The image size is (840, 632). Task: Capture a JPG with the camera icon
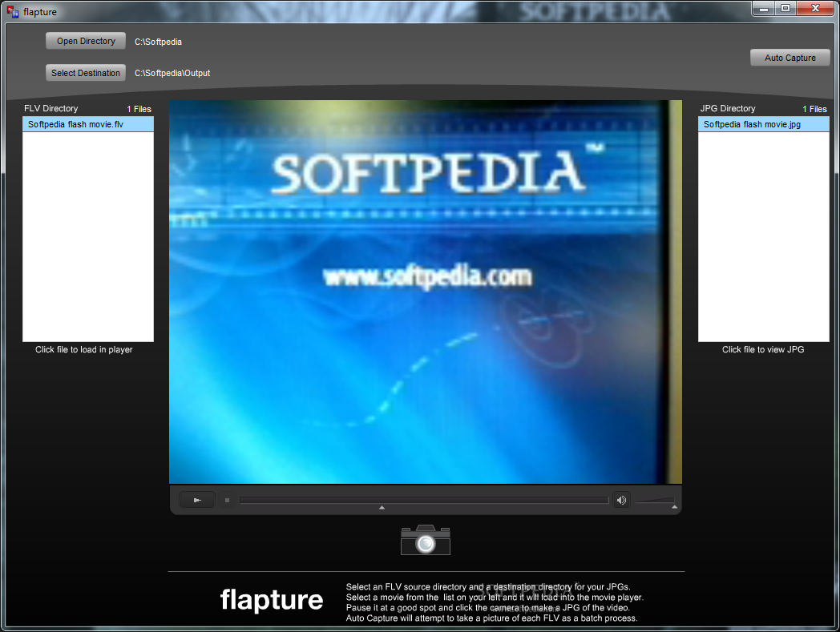pos(426,540)
